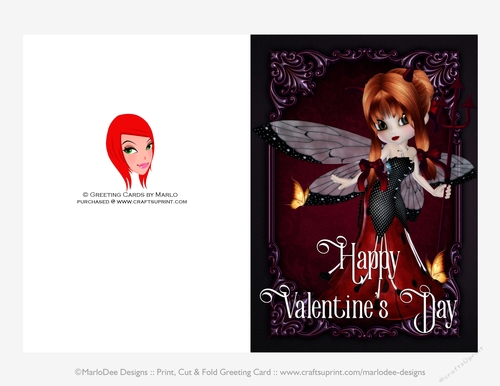
Task: Click the "purchased @ www.craftsuprint.com" text
Action: click(132, 202)
